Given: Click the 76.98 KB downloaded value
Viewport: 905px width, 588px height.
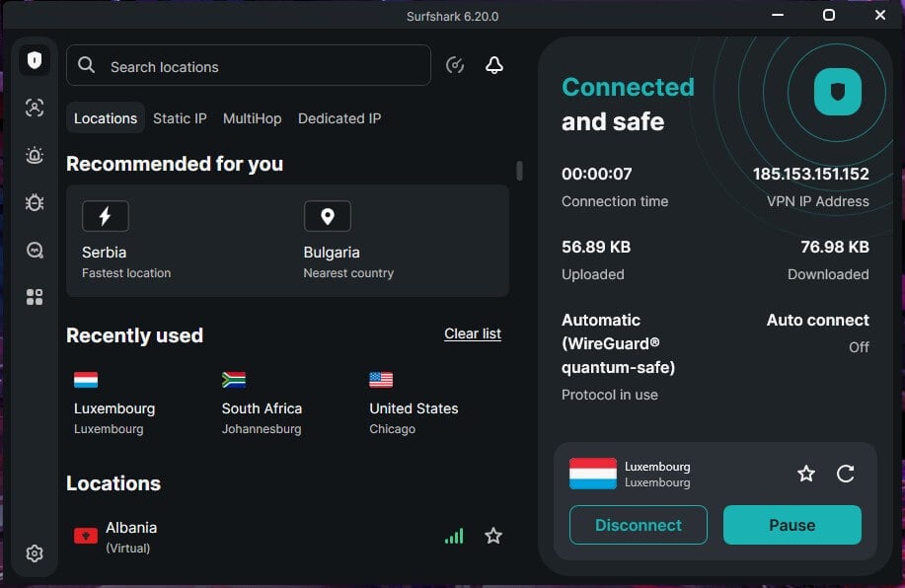Looking at the screenshot, I should 835,247.
